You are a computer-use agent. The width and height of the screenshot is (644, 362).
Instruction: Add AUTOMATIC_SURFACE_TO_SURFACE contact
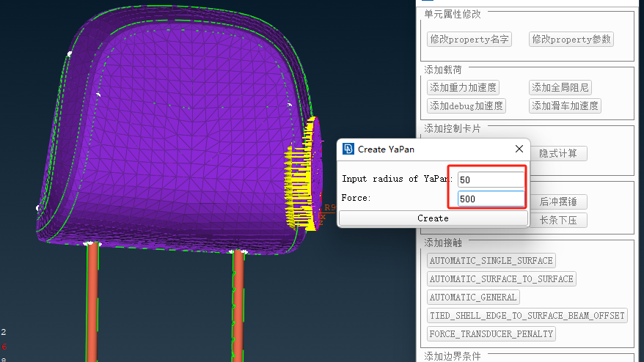pos(502,279)
